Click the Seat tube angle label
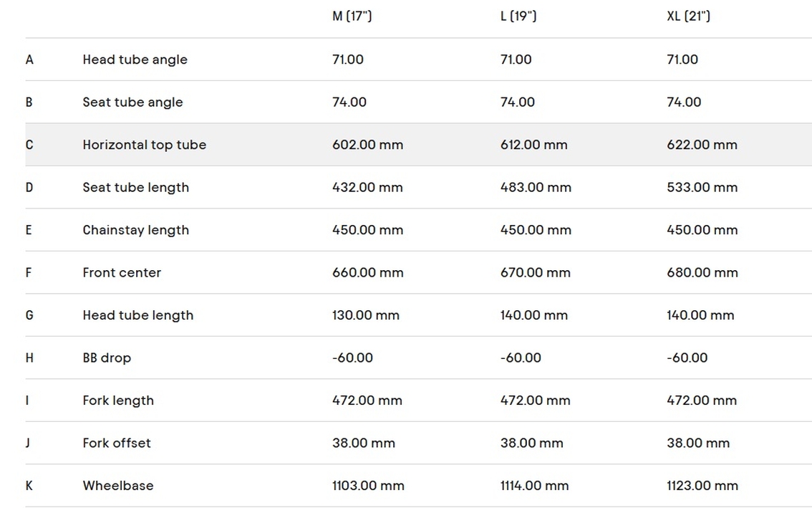 132,102
